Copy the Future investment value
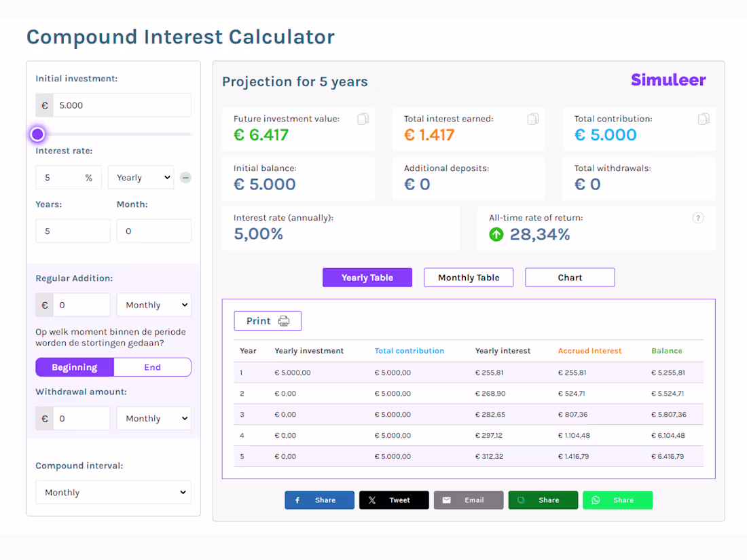Image resolution: width=747 pixels, height=560 pixels. pos(363,119)
